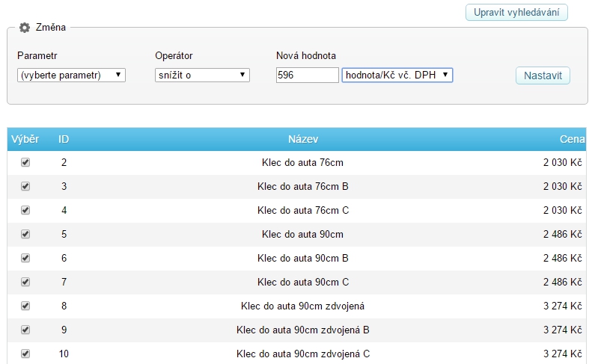
Task: Uncheck the checkbox for ID 2
Action: (x=25, y=162)
